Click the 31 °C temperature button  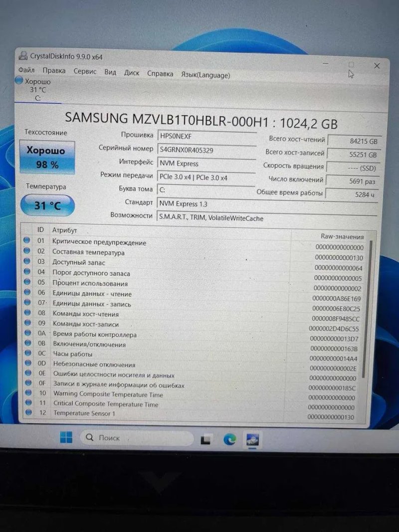(x=47, y=205)
